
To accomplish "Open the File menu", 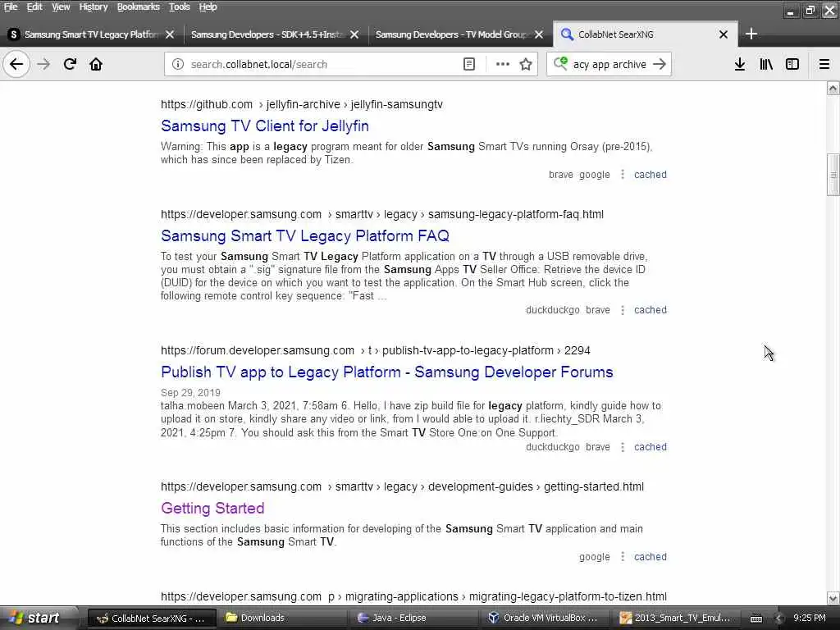I will [11, 7].
